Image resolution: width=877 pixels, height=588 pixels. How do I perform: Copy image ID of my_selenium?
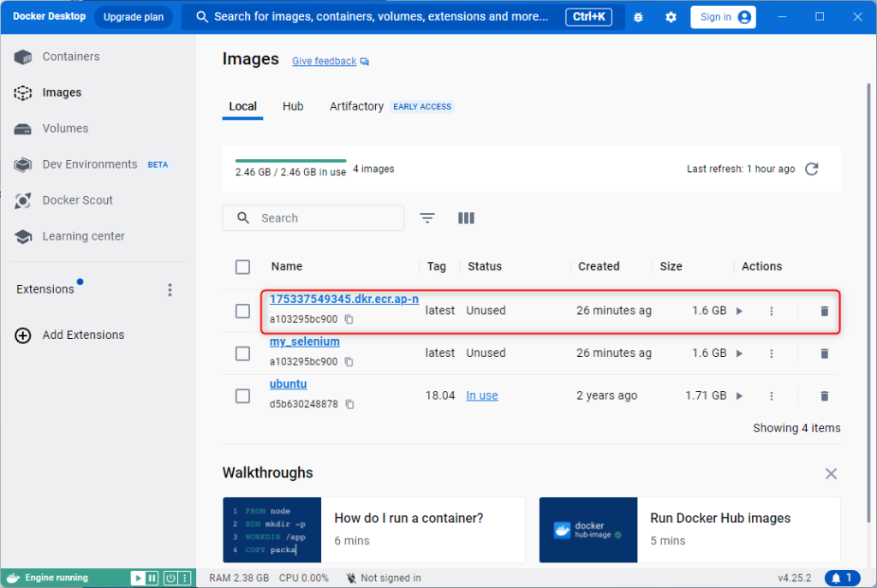(349, 362)
